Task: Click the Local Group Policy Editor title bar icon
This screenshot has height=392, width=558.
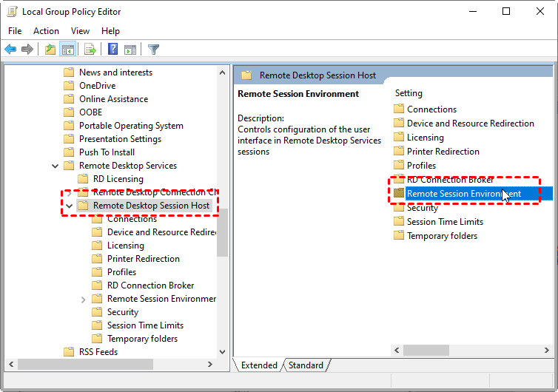Action: (x=12, y=11)
